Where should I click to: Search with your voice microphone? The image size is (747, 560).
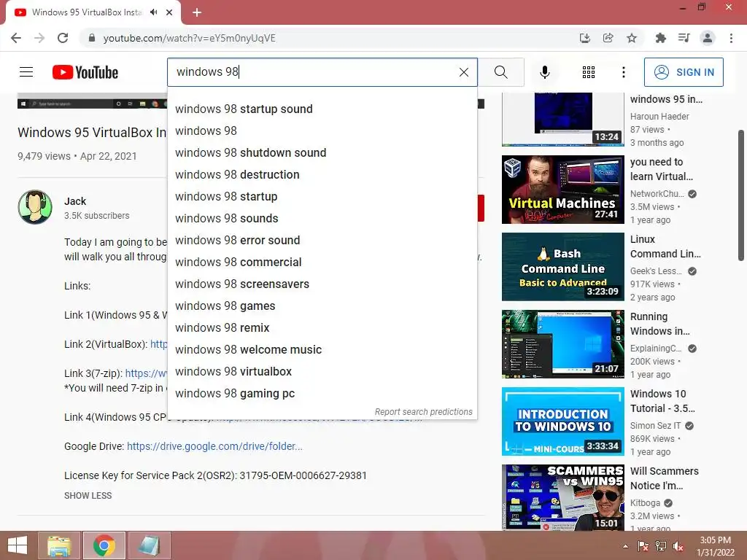click(x=544, y=72)
